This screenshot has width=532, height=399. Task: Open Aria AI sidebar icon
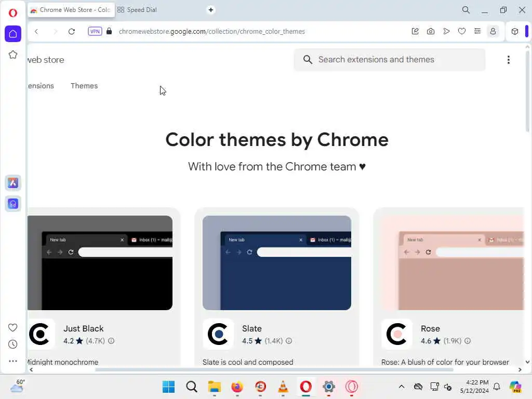coord(13,183)
